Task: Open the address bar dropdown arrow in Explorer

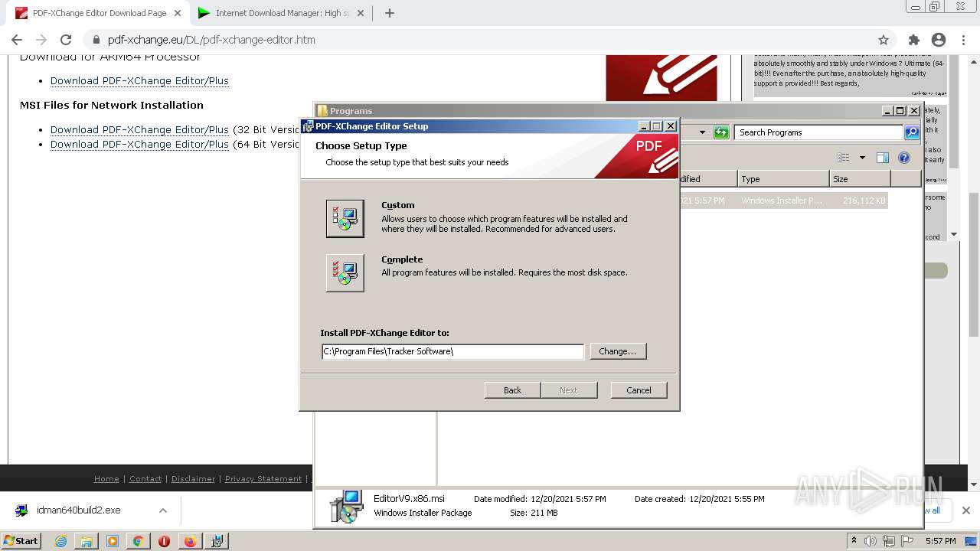Action: point(702,132)
